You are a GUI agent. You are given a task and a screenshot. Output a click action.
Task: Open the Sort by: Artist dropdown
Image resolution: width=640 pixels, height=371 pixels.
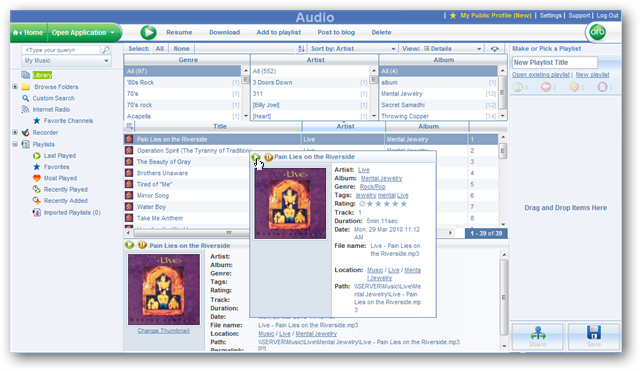[353, 49]
